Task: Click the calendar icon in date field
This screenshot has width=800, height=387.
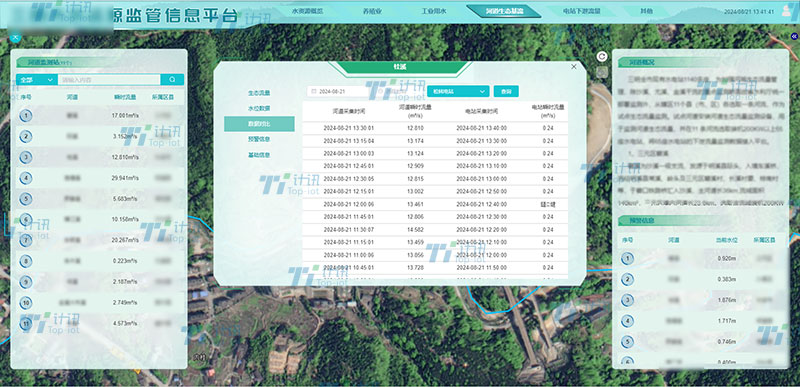Action: pos(313,91)
